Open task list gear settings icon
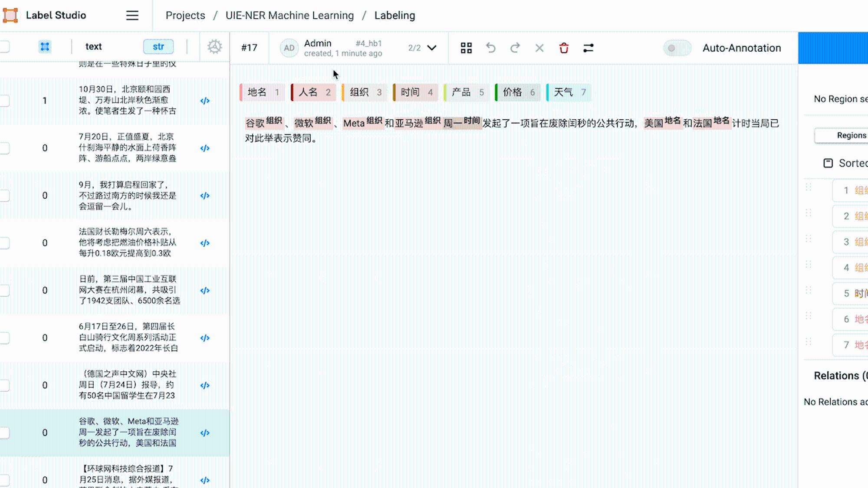Screen dimensions: 868x488 pos(214,46)
